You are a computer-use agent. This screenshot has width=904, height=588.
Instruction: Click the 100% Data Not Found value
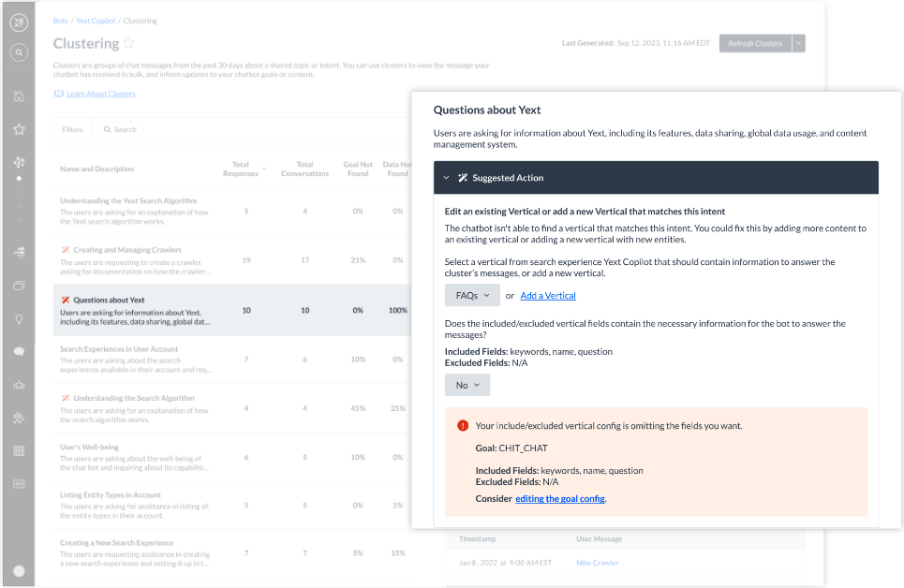[398, 310]
